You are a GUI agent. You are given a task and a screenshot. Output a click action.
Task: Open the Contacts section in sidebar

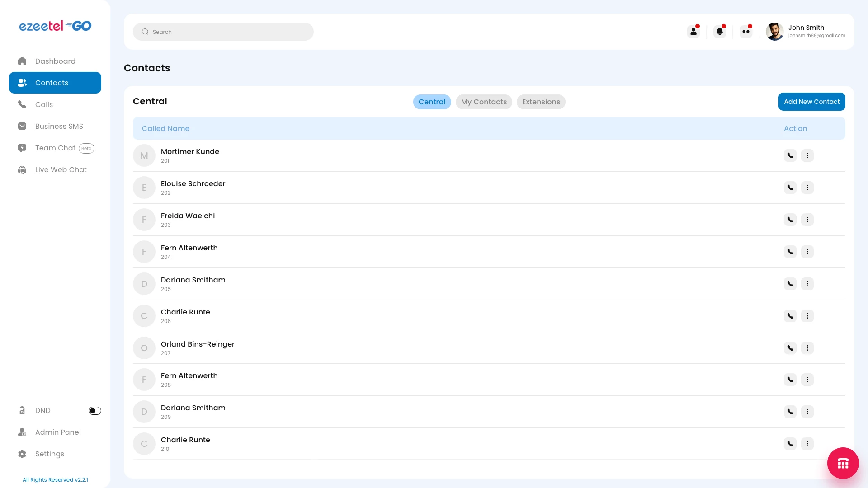click(x=51, y=83)
